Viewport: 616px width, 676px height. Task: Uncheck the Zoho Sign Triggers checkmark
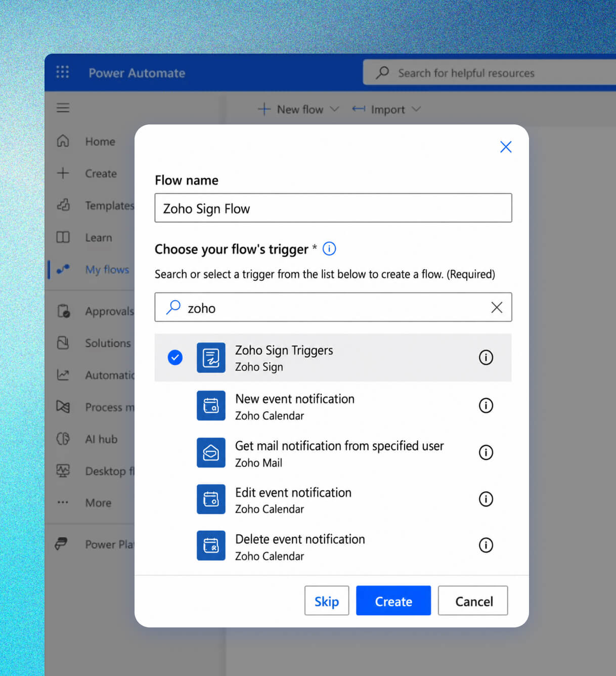[x=175, y=358]
